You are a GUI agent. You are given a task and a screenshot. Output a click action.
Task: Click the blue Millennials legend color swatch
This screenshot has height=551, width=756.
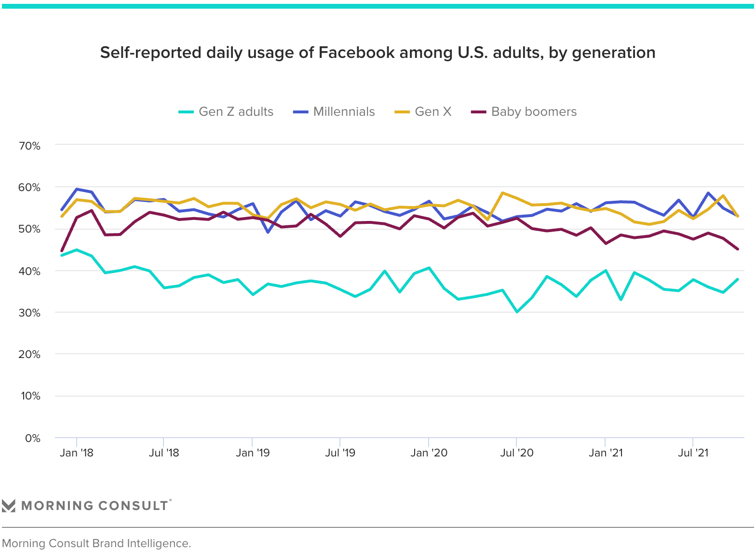[x=300, y=112]
